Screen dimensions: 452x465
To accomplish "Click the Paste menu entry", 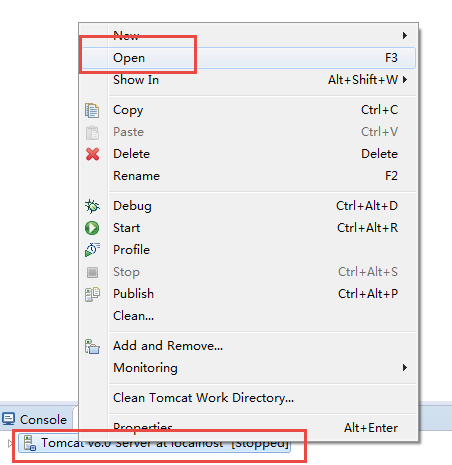I will point(248,132).
